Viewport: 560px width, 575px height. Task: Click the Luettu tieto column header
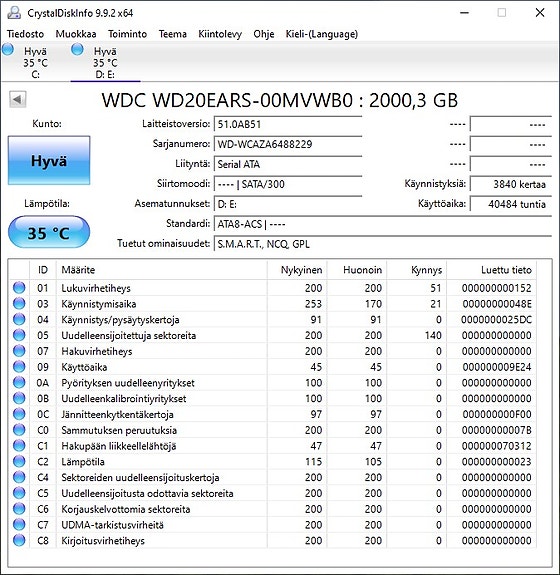(491, 270)
